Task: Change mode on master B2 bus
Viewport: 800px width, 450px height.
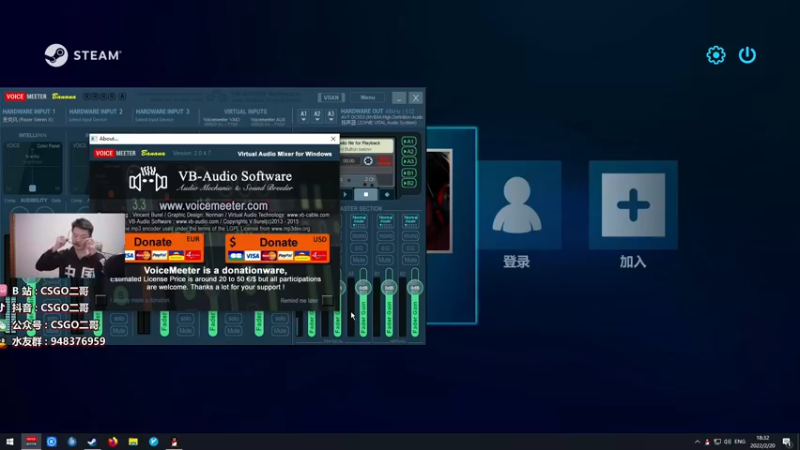Action: coord(411,220)
